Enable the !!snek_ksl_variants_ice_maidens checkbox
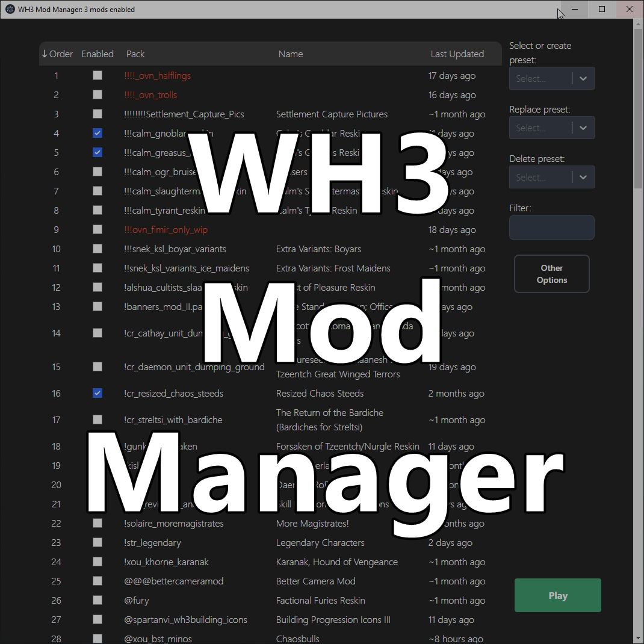Image resolution: width=644 pixels, height=644 pixels. [x=98, y=268]
